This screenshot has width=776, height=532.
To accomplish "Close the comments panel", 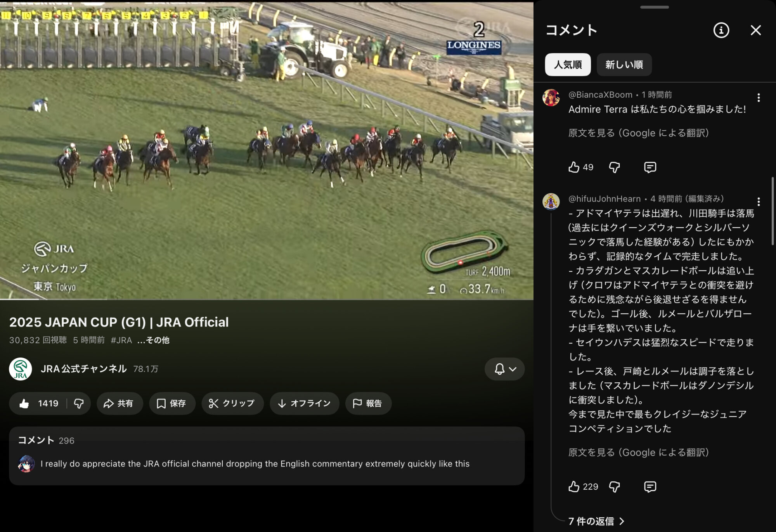I will click(x=755, y=30).
